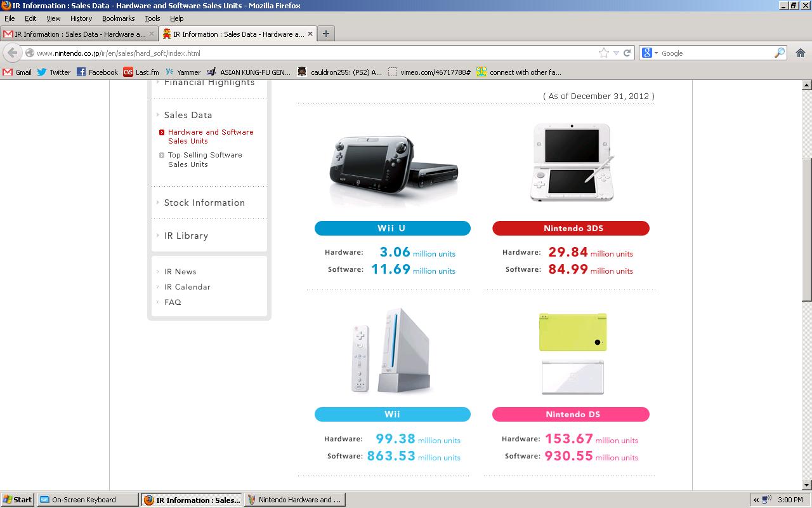
Task: Open the search engine selector dropdown
Action: coord(650,53)
